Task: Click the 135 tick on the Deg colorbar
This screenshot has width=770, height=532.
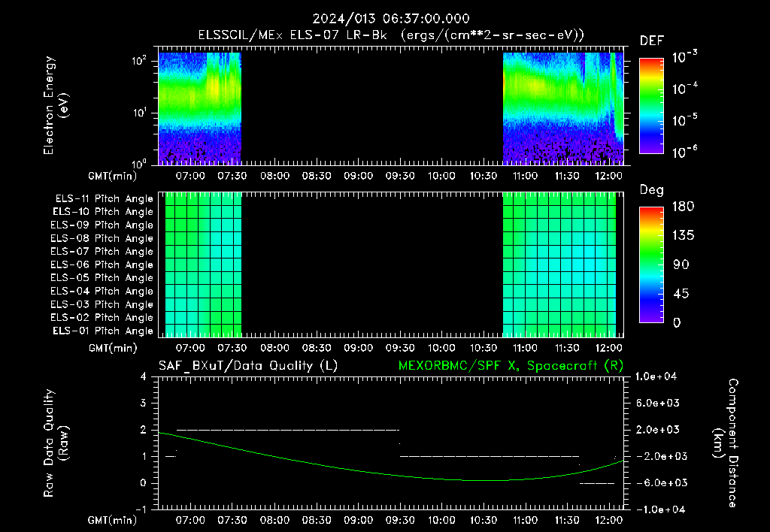Action: tap(683, 236)
